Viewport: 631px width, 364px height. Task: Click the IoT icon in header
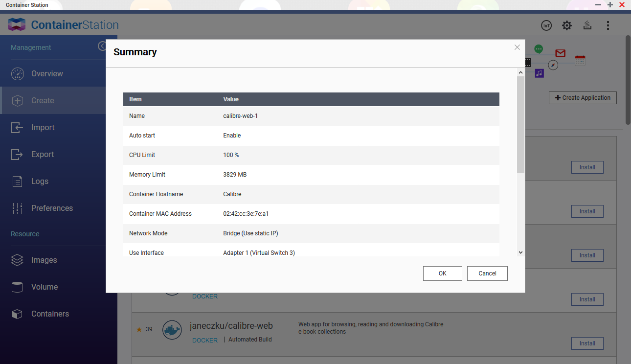pyautogui.click(x=546, y=25)
